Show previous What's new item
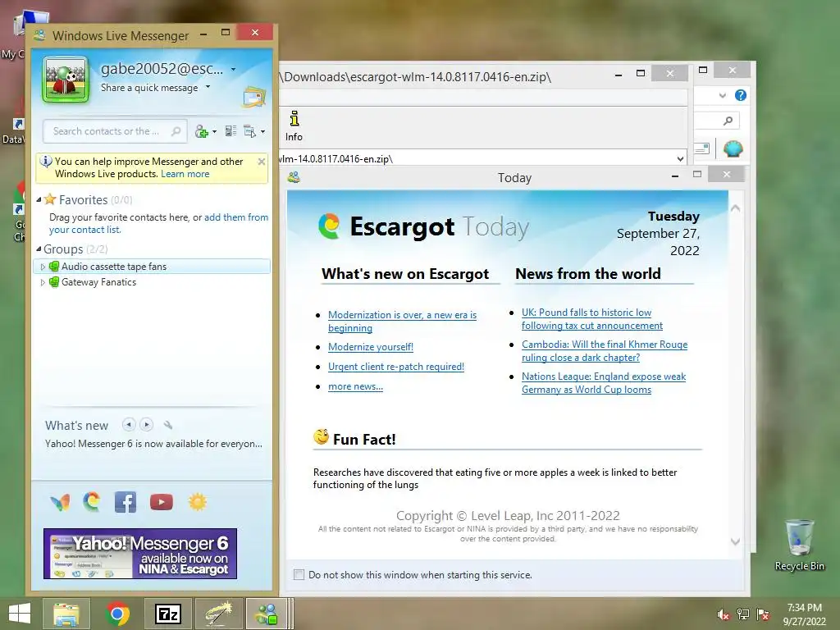Image resolution: width=840 pixels, height=630 pixels. pyautogui.click(x=129, y=425)
